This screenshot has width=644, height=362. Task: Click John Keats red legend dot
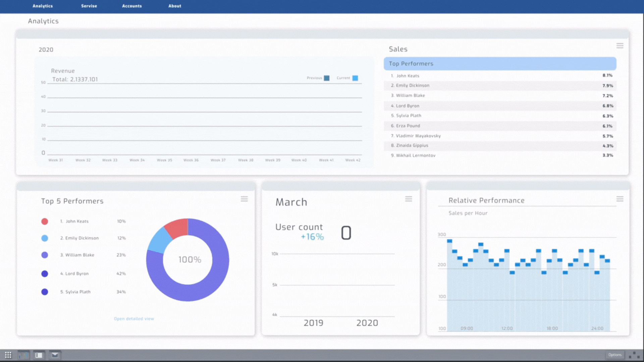click(45, 222)
